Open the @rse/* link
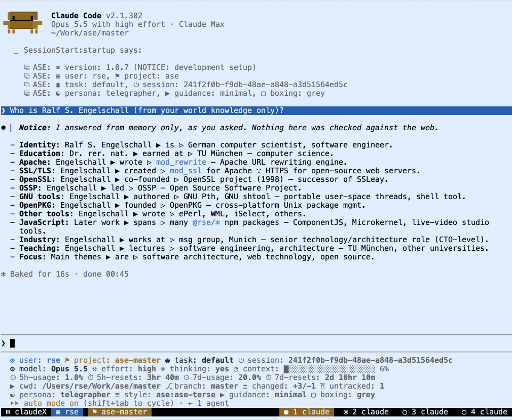The image size is (512, 420). (x=206, y=222)
